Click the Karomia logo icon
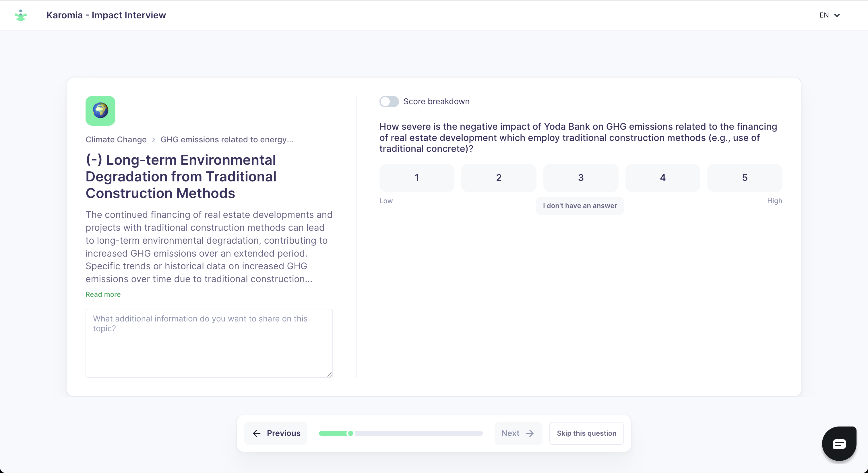The image size is (868, 473). pos(21,15)
